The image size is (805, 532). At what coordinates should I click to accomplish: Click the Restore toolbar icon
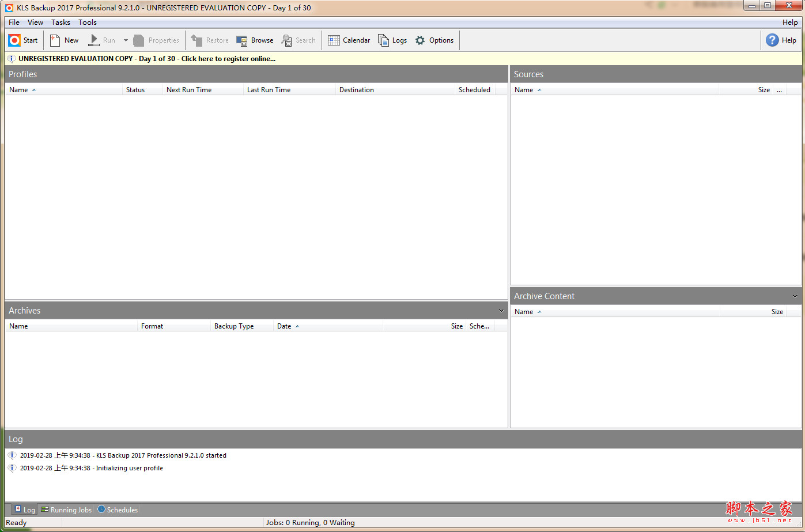click(196, 40)
